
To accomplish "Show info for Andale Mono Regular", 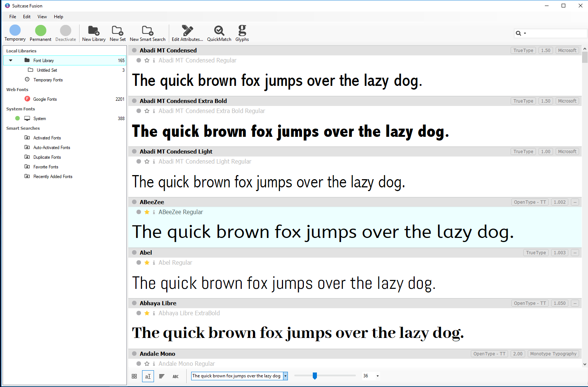I will (154, 364).
